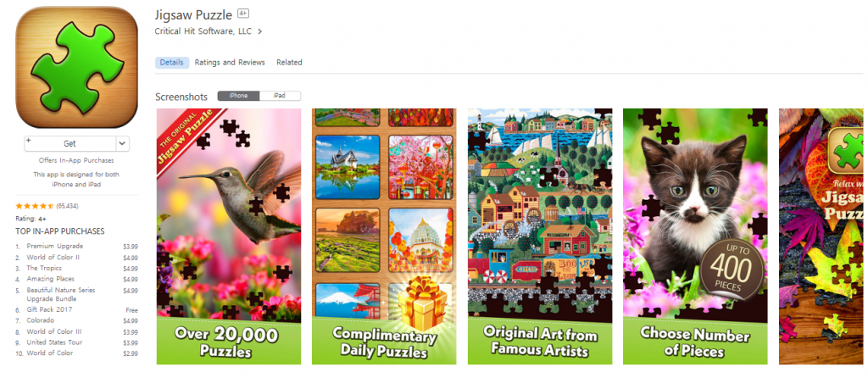Viewport: 868px width, 378px height.
Task: Open Critical Hit Software, LLC link
Action: coord(203,31)
